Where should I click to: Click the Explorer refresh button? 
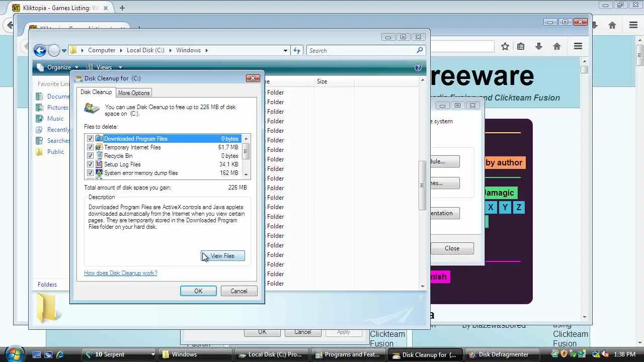pos(297,51)
